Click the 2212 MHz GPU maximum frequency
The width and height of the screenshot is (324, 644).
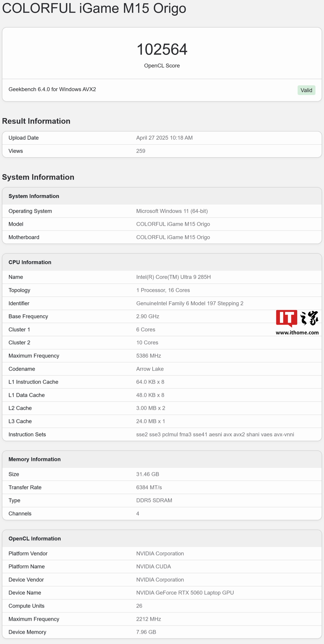149,619
